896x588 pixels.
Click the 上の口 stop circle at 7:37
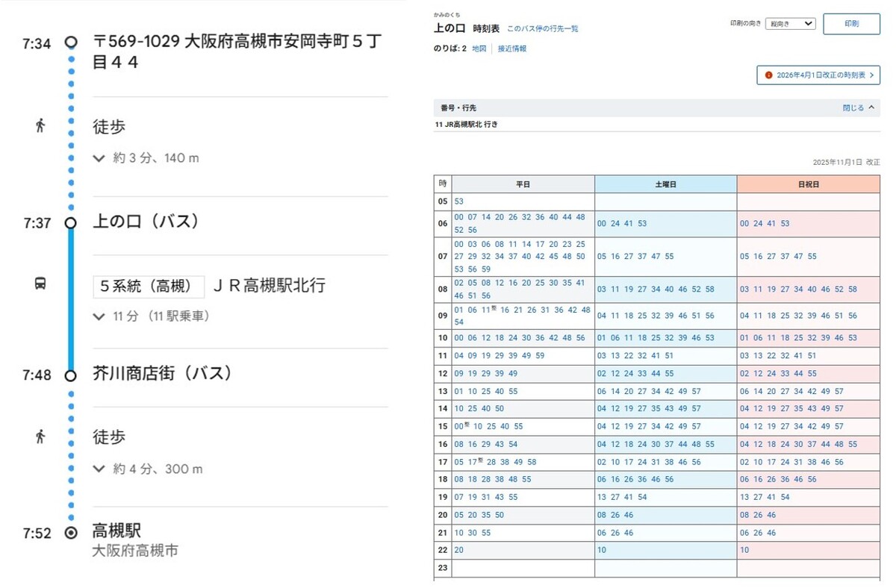pos(71,222)
